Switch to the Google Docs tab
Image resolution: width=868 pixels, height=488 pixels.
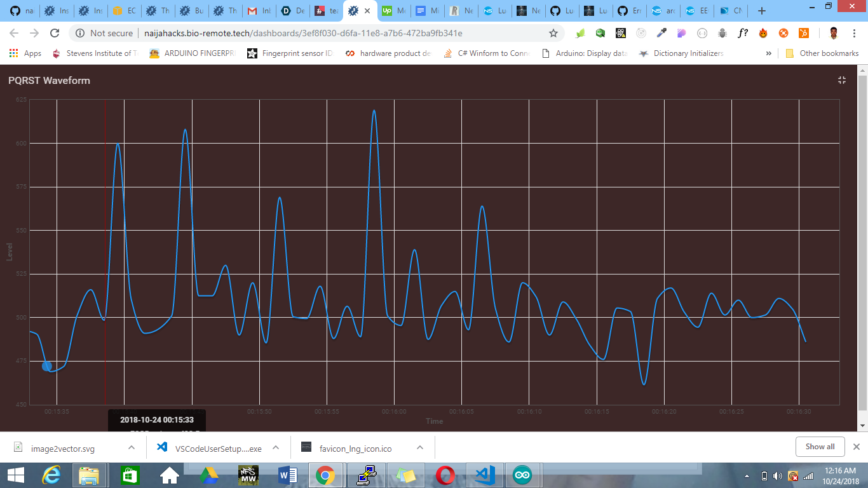click(428, 11)
